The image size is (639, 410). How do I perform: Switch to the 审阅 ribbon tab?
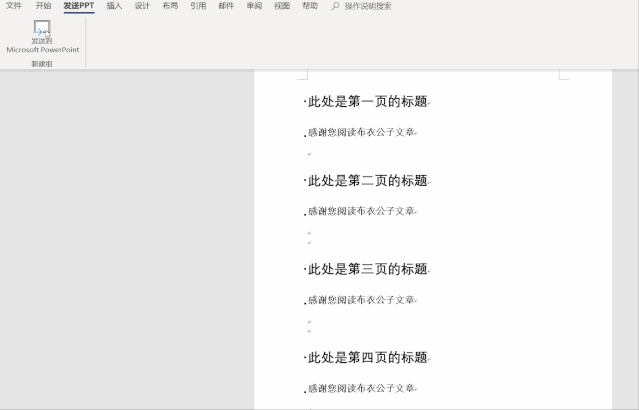[254, 6]
